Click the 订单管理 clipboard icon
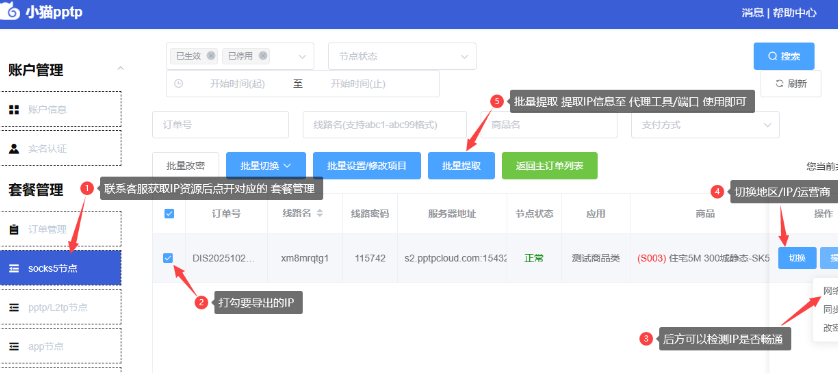This screenshot has height=373, width=838. (x=14, y=230)
